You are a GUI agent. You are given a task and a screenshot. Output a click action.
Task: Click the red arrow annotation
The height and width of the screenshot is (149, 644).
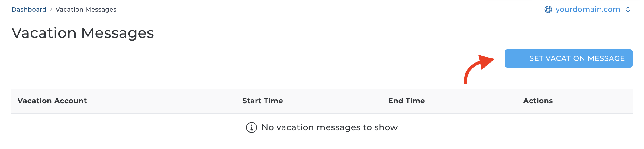(478, 67)
